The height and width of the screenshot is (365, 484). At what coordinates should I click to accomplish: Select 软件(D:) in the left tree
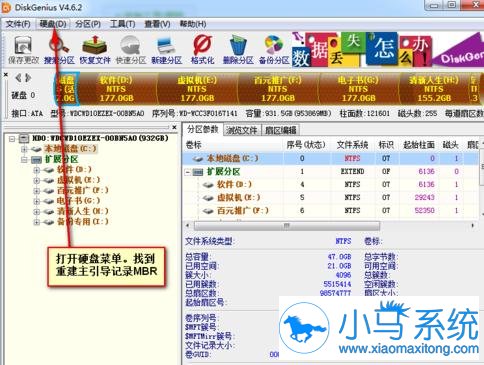74,170
